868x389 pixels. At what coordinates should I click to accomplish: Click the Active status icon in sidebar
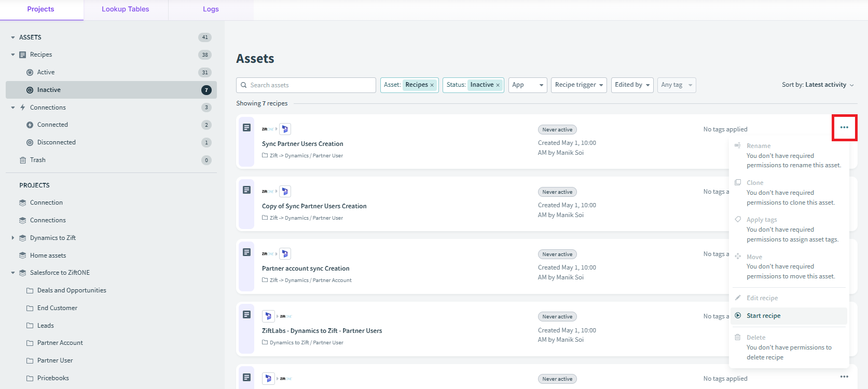(x=30, y=72)
